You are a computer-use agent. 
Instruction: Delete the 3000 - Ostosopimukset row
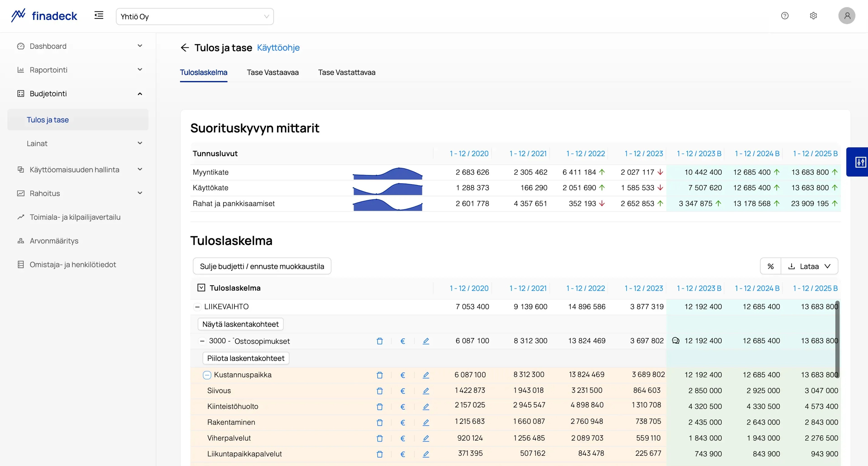tap(380, 341)
